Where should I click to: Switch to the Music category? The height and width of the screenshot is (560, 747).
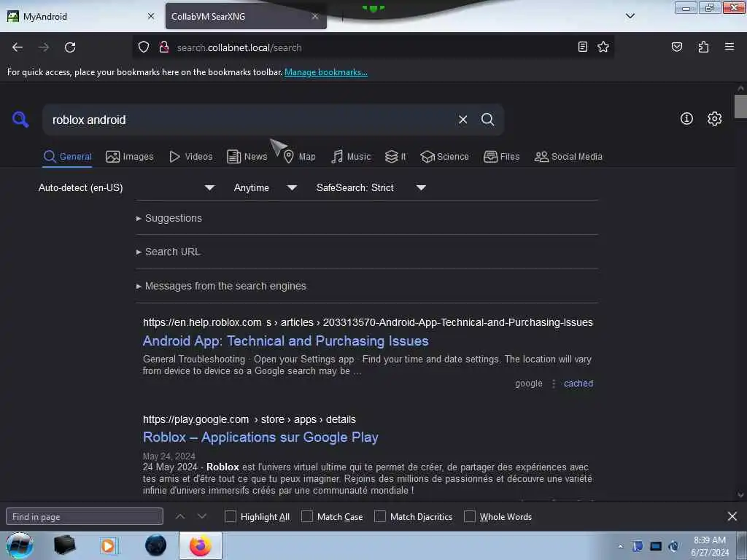point(351,157)
